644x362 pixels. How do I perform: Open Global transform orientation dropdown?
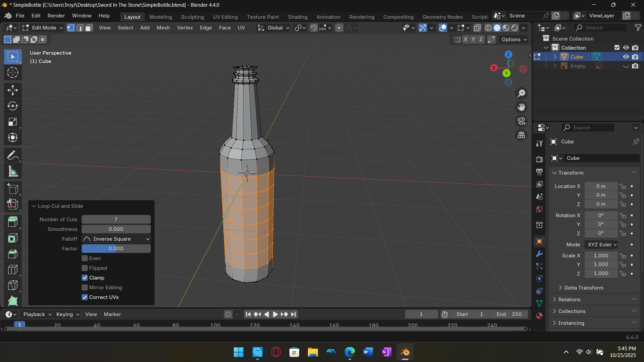(x=273, y=28)
